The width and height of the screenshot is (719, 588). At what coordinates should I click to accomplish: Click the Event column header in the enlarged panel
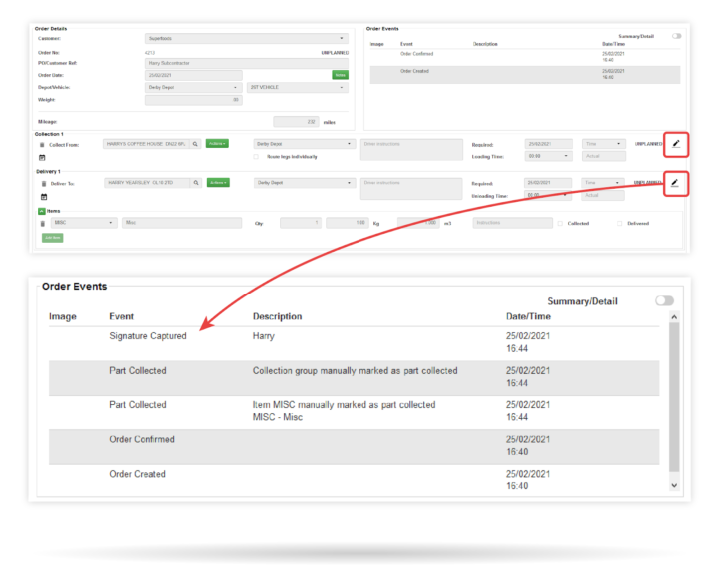tap(121, 316)
